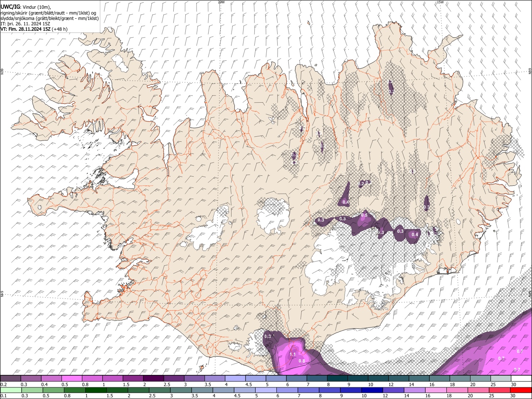Select the violet 14–16 rain legend swatch
The width and height of the screenshot is (532, 399).
click(x=414, y=390)
